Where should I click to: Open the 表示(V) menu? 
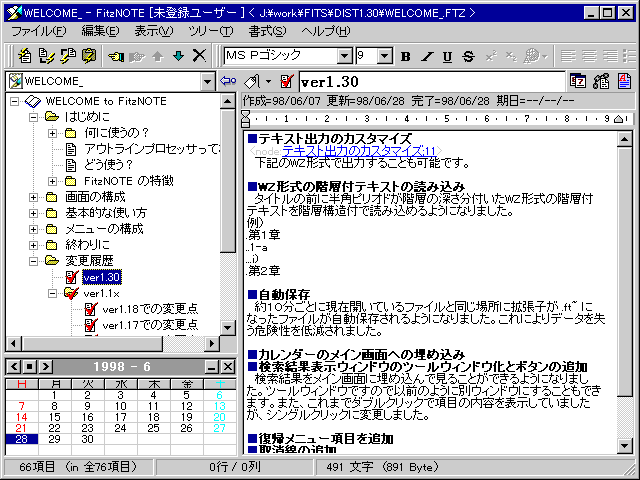tap(153, 31)
